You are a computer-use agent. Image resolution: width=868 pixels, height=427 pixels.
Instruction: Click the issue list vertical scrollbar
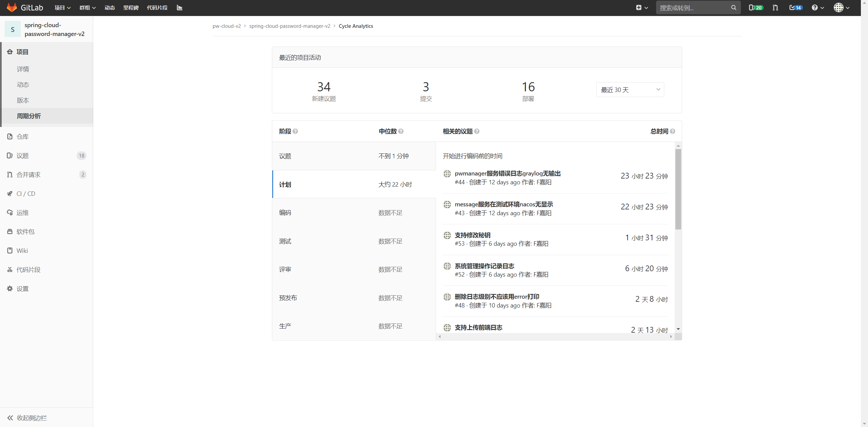(678, 189)
